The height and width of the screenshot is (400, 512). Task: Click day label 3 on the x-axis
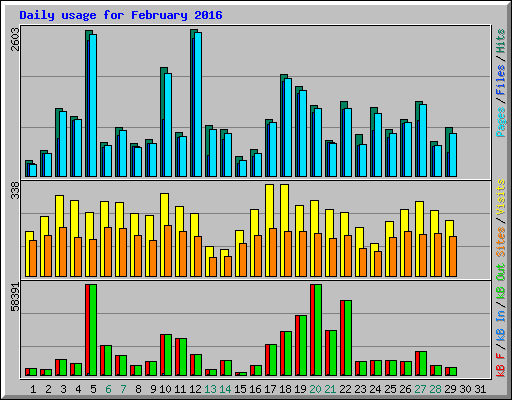pos(63,389)
